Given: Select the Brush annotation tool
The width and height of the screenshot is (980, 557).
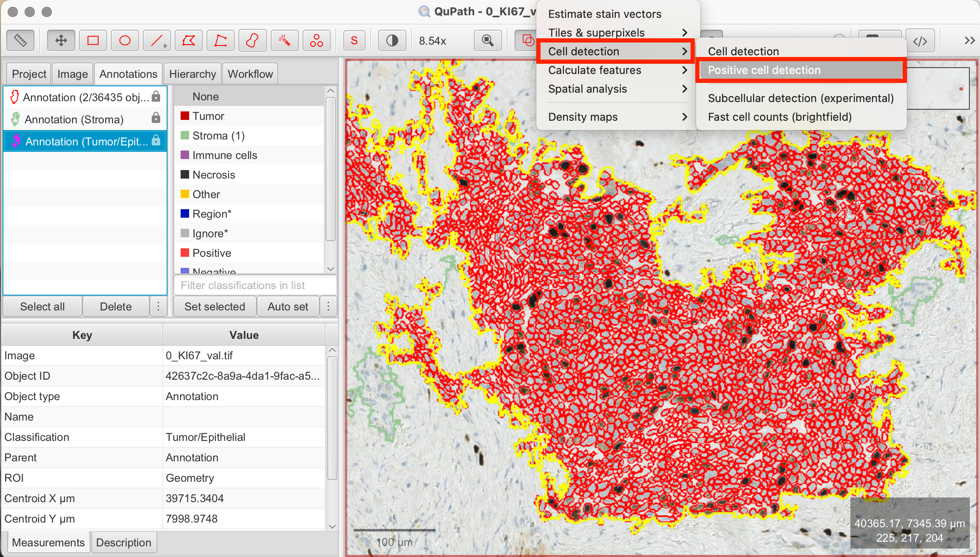Looking at the screenshot, I should pyautogui.click(x=252, y=41).
